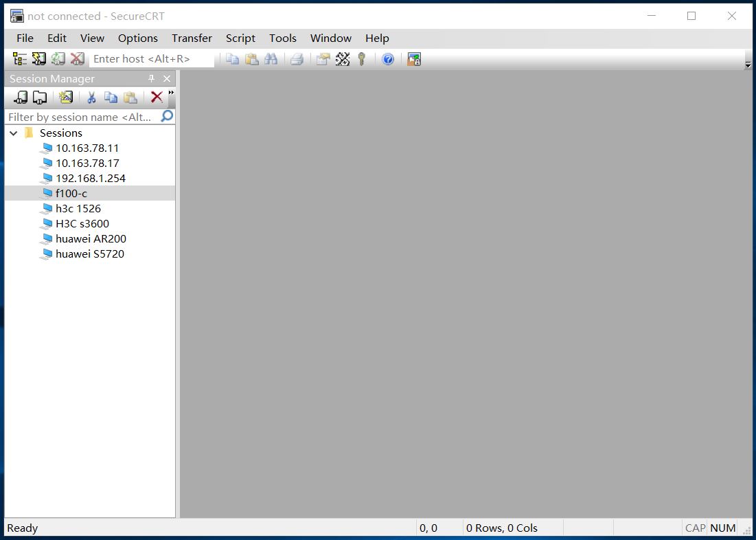Image resolution: width=756 pixels, height=540 pixels.
Task: Click second connect icon in Session Manager toolbar
Action: 40,98
